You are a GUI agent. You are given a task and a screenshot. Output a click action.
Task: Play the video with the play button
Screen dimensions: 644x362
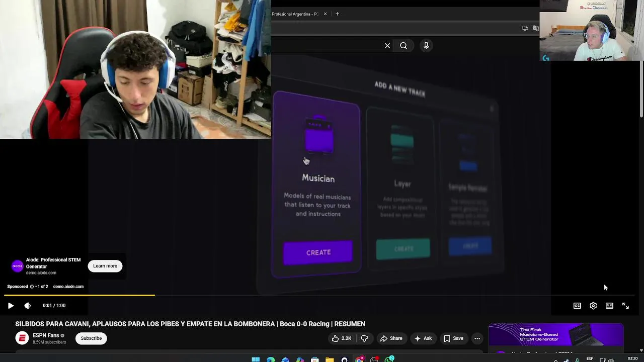point(11,306)
